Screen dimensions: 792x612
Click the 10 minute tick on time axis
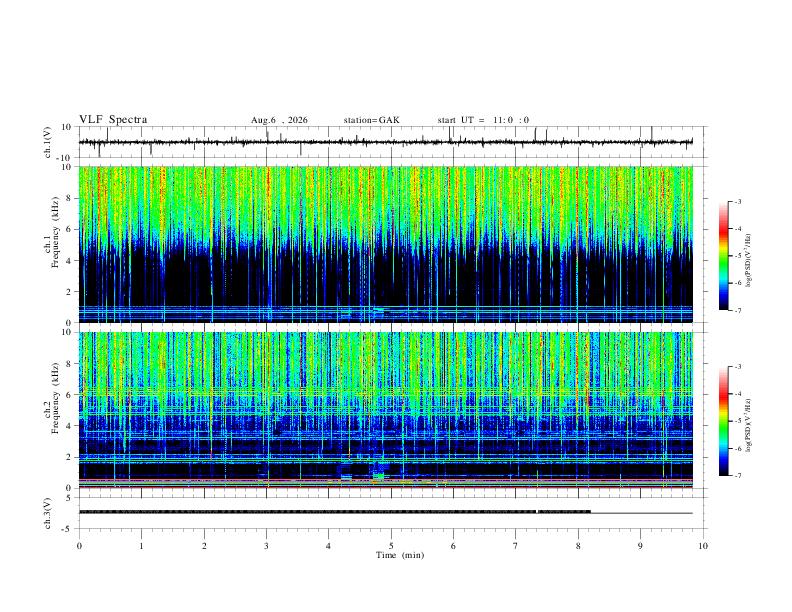point(703,546)
